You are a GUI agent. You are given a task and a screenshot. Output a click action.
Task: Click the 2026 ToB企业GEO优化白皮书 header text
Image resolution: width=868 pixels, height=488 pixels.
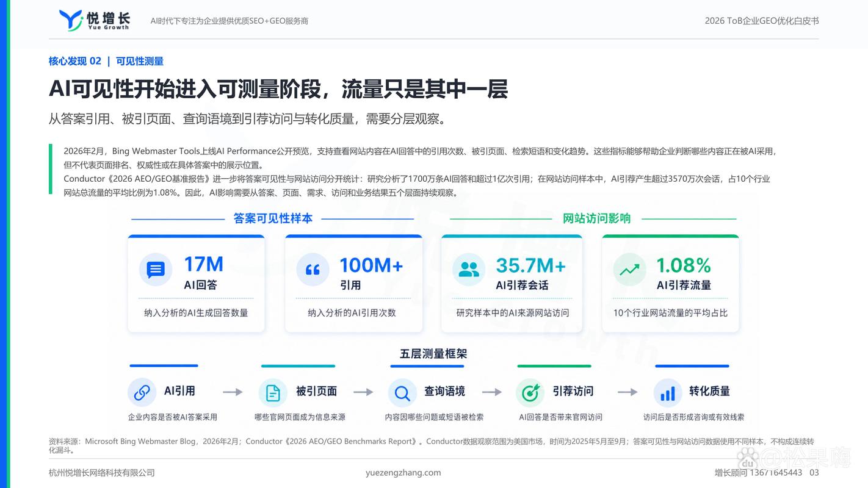(762, 21)
